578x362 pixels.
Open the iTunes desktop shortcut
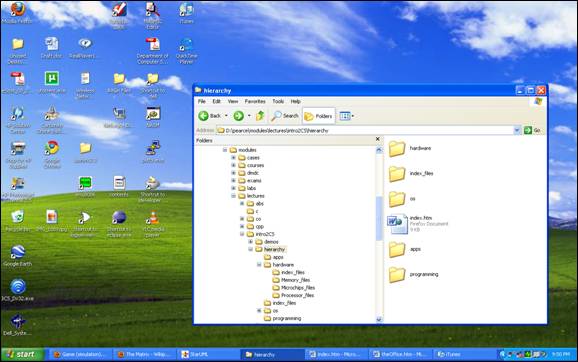[x=186, y=12]
